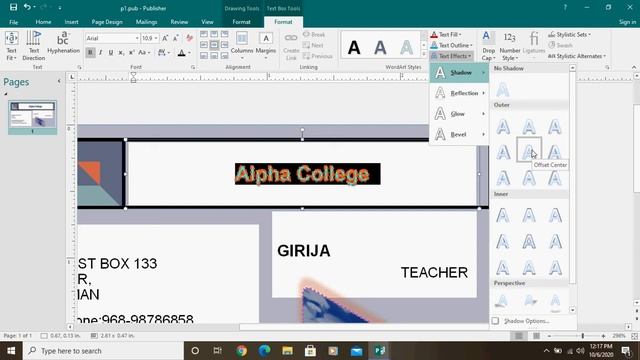Click the zoom slider handle
The image size is (640, 360).
(582, 336)
